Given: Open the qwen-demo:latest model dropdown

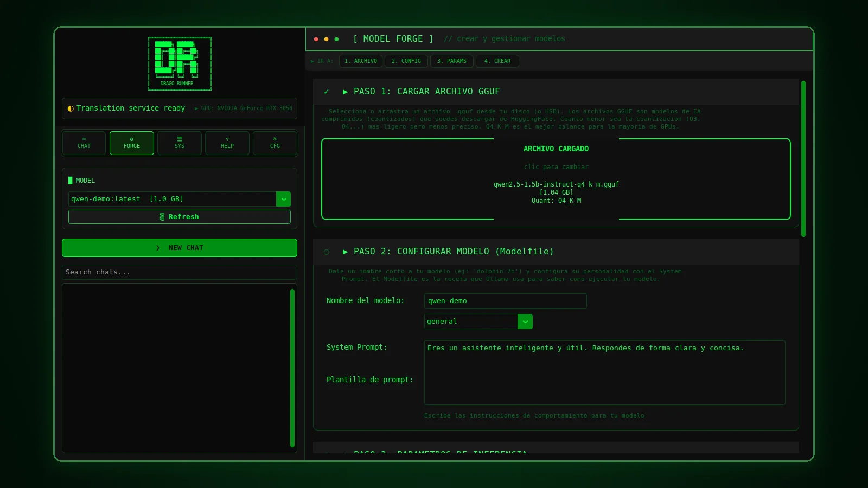Looking at the screenshot, I should point(180,199).
